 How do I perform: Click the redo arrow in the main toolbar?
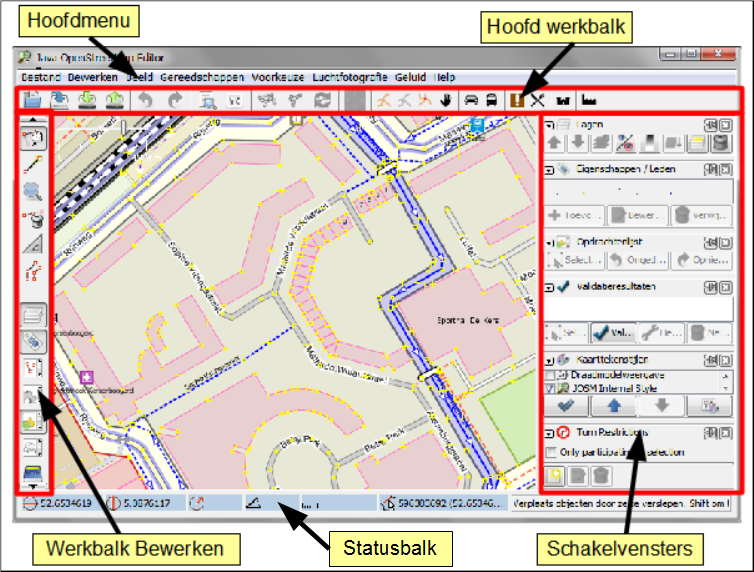click(178, 100)
